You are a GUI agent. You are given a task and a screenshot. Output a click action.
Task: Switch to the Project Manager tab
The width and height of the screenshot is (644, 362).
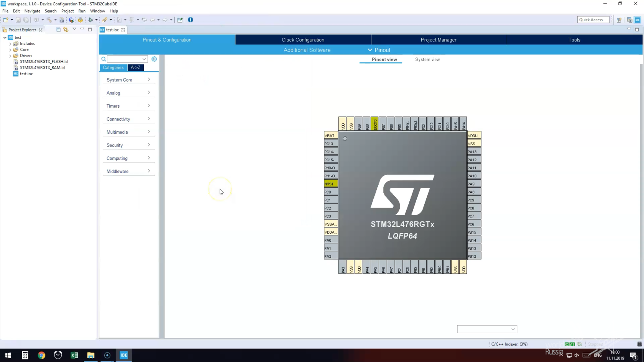439,40
